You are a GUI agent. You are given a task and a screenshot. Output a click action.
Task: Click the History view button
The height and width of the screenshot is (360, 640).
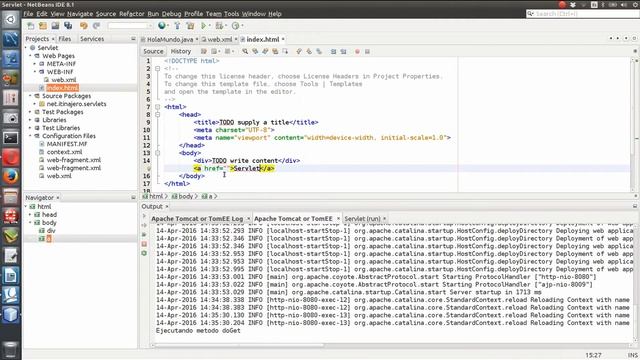[181, 51]
